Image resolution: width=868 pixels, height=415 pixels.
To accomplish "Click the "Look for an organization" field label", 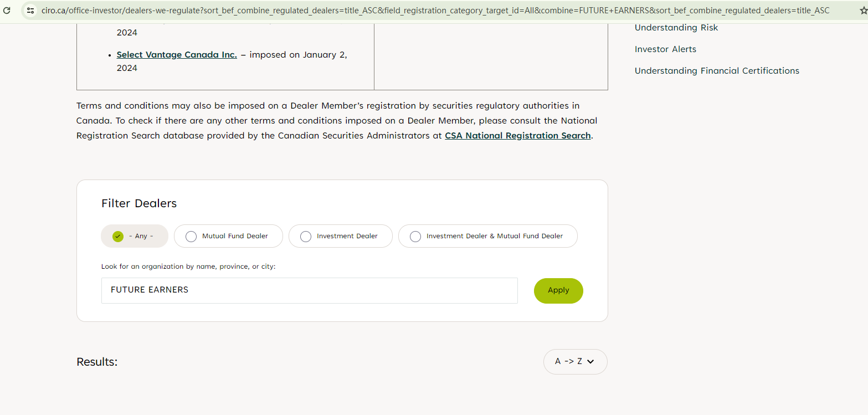I will (x=188, y=267).
